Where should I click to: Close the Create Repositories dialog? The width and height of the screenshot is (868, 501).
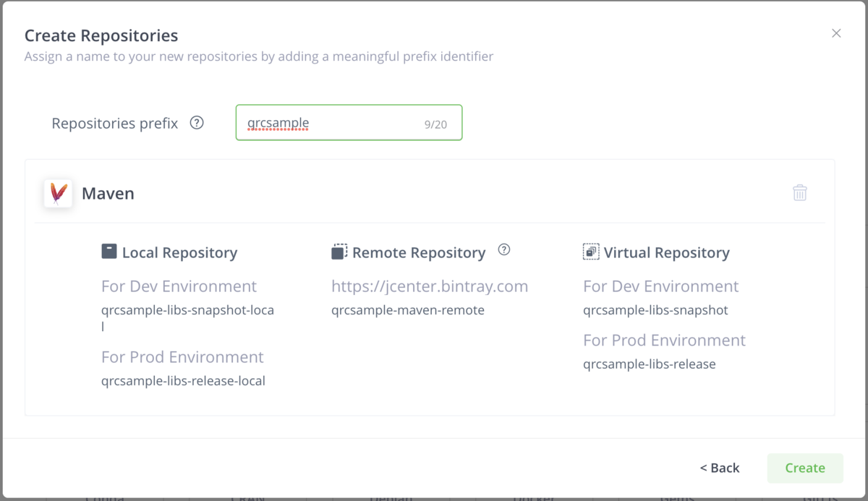[836, 33]
